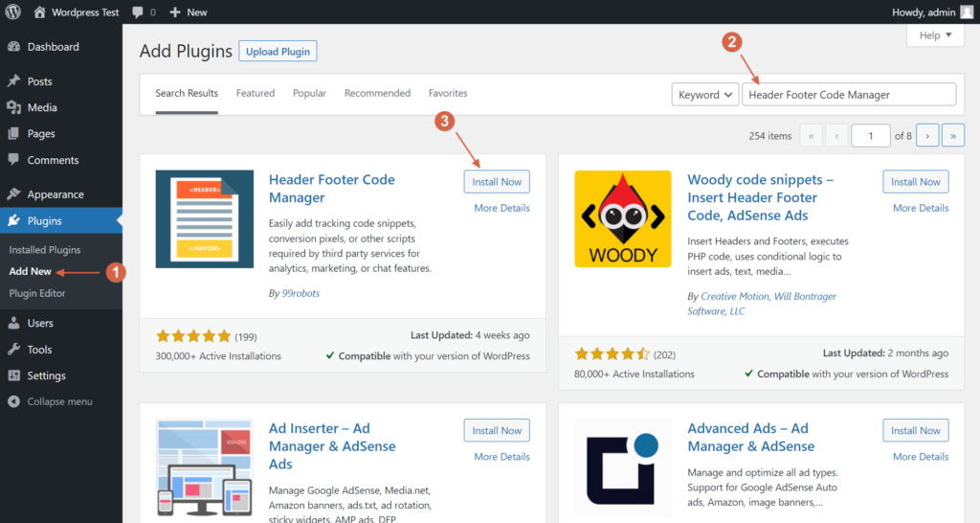Screen dimensions: 980x523
Task: Switch to Featured tab
Action: click(255, 93)
